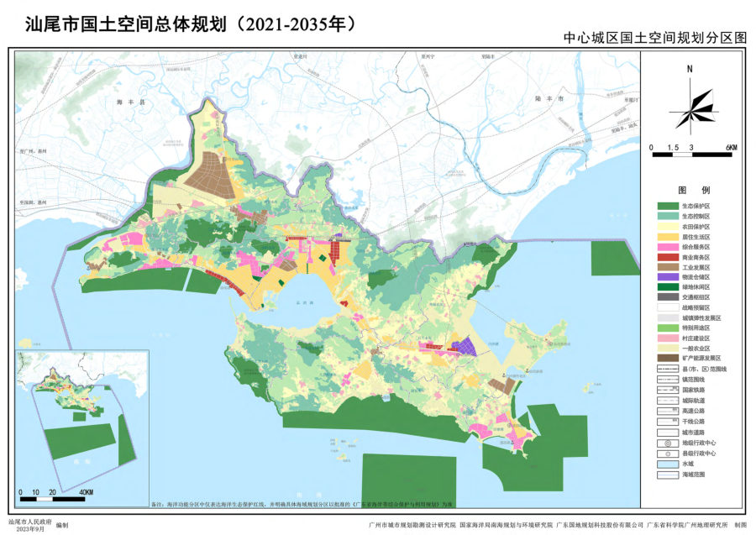Click the 国家铁路 line symbol box
Image resolution: width=756 pixels, height=535 pixels.
[667, 390]
